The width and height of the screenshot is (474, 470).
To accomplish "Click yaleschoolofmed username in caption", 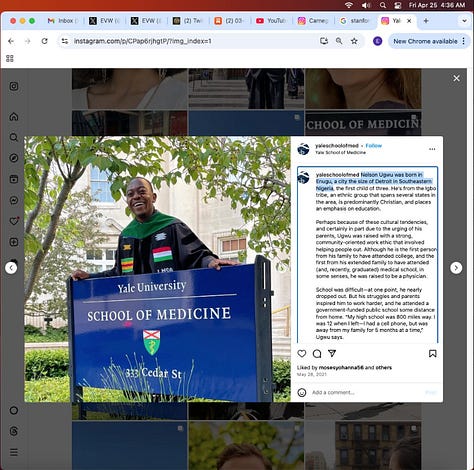I will pos(337,174).
